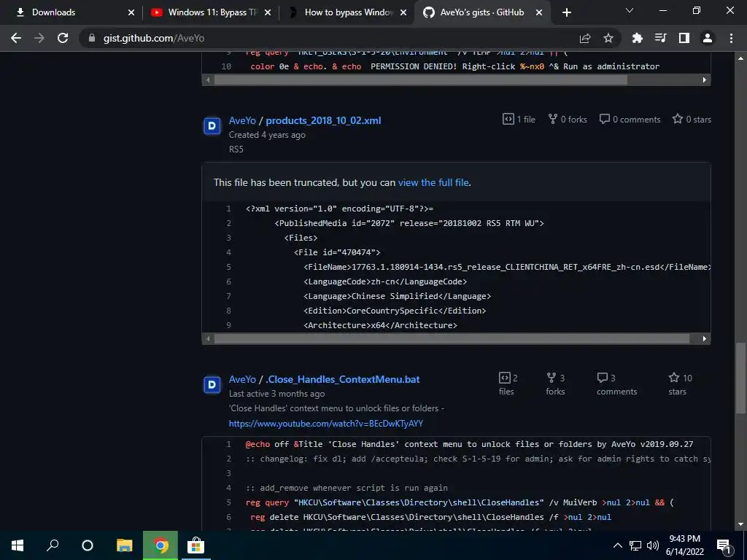
Task: Close the How to bypass tab
Action: [x=403, y=12]
